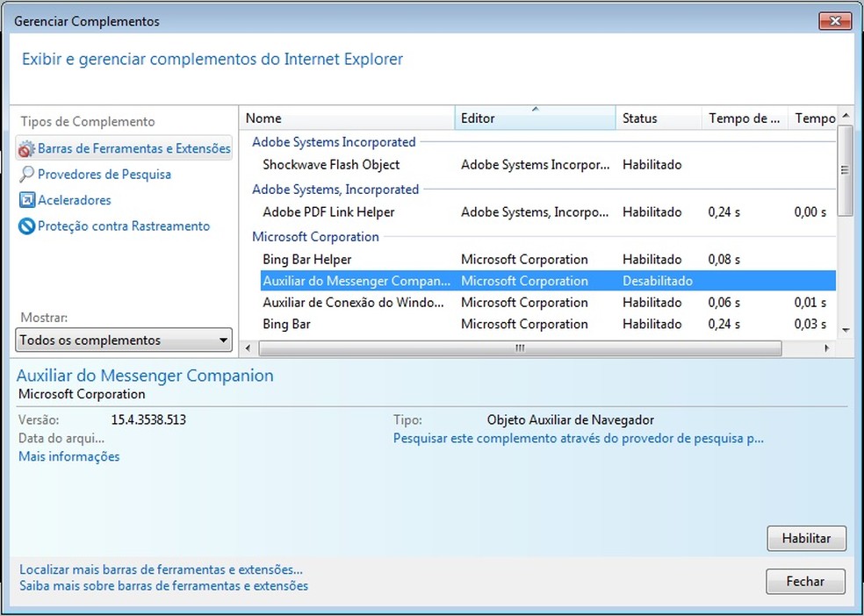Select the Bing Bar Helper row

(548, 259)
